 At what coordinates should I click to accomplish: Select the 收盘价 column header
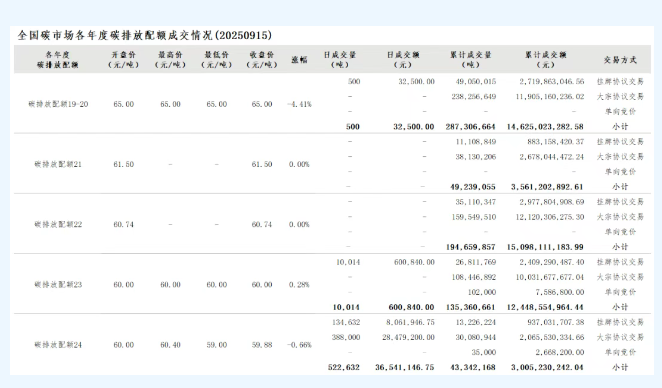pyautogui.click(x=262, y=60)
